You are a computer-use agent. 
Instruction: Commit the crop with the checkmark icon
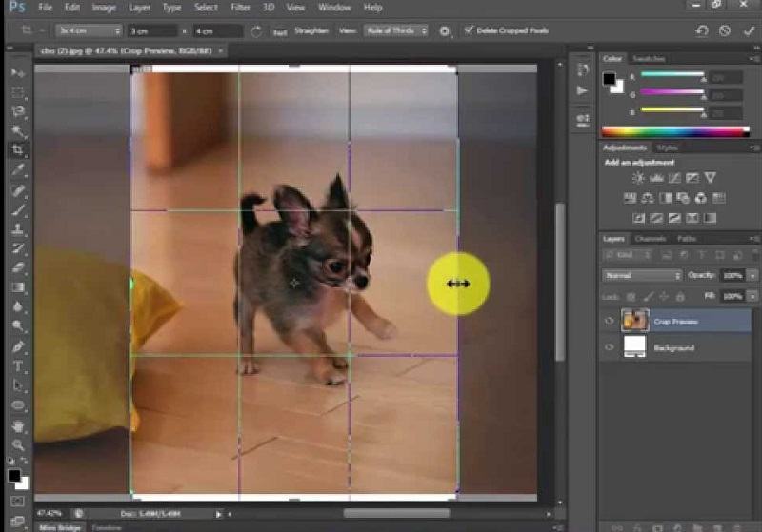749,31
